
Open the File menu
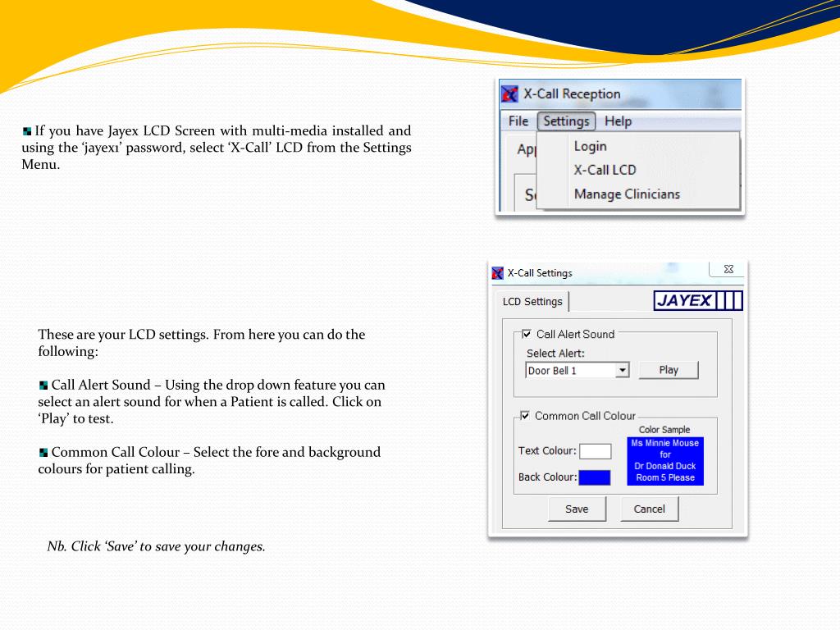pos(518,121)
